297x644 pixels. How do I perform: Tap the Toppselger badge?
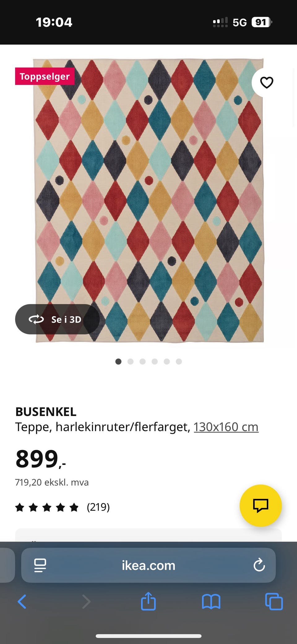[x=45, y=76]
